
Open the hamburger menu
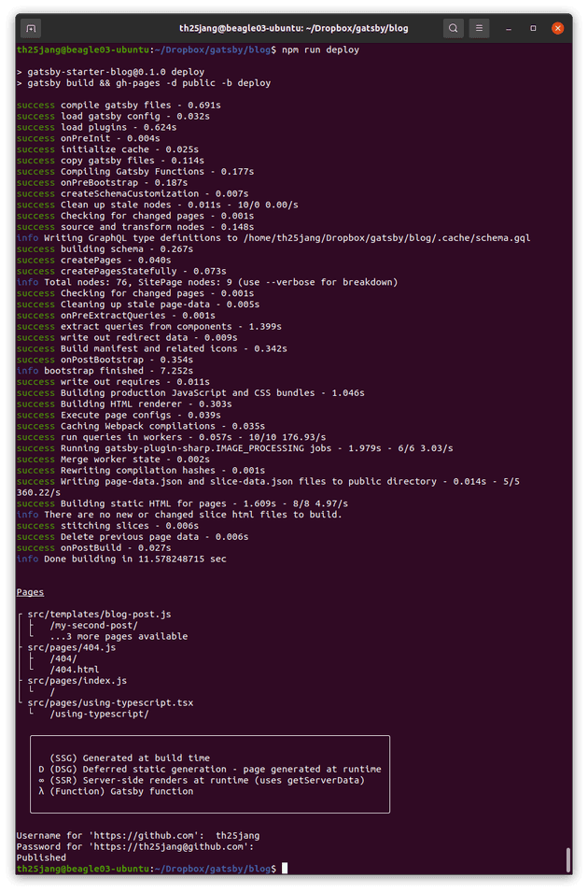pyautogui.click(x=479, y=28)
